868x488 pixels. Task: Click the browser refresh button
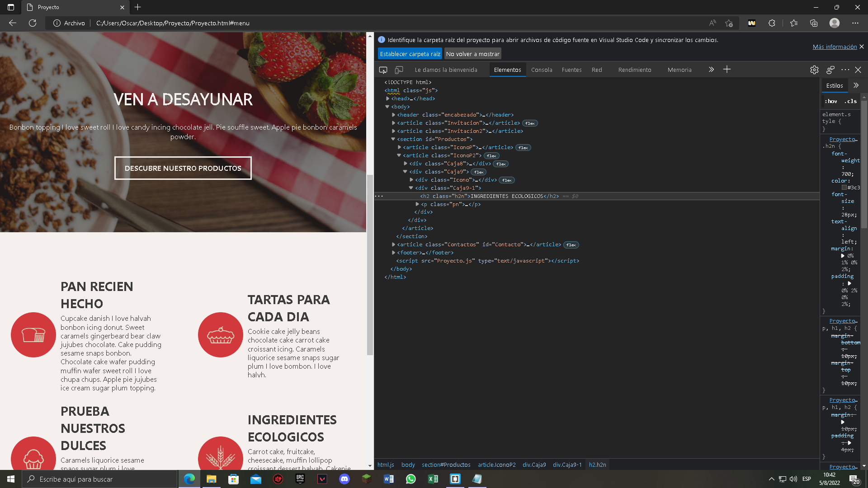[x=33, y=23]
